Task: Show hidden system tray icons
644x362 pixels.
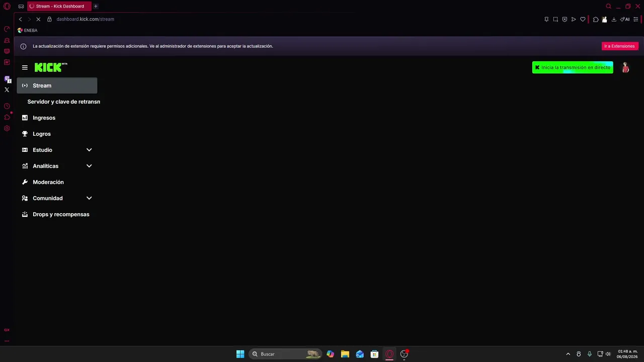Action: click(568, 354)
